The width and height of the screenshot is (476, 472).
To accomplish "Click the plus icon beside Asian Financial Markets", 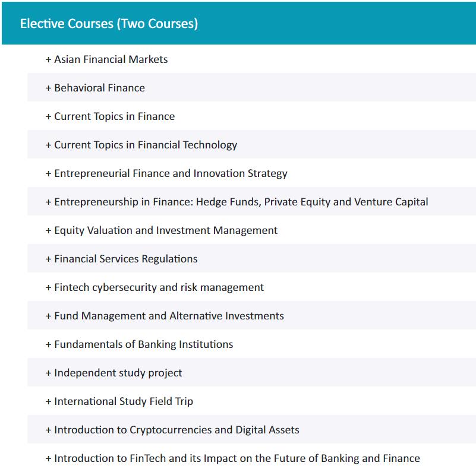I will (x=49, y=59).
